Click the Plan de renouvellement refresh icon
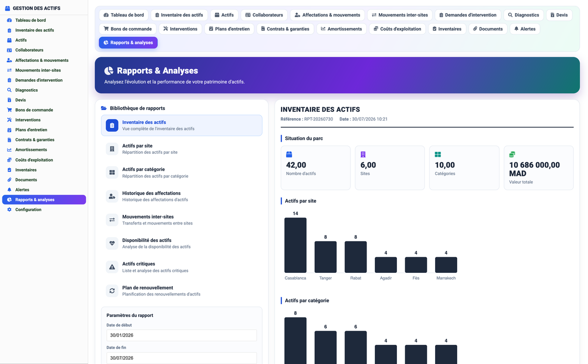Viewport: 588px width, 364px height. coord(112,291)
